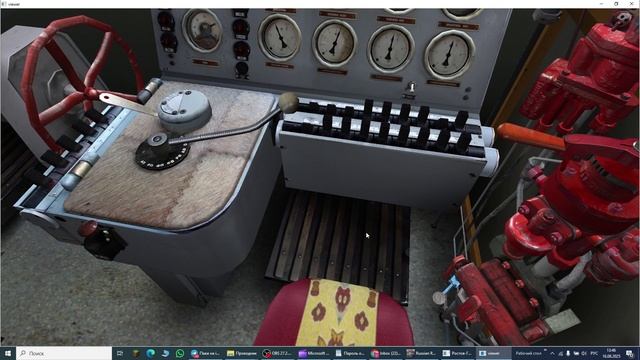Image resolution: width=640 pixels, height=360 pixels.
Task: Click the bottom lamp in the column between gauges
Action: (242, 69)
